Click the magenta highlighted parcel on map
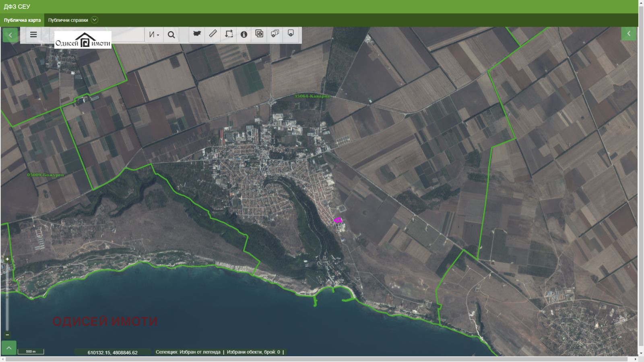The height and width of the screenshot is (362, 644). (x=338, y=220)
